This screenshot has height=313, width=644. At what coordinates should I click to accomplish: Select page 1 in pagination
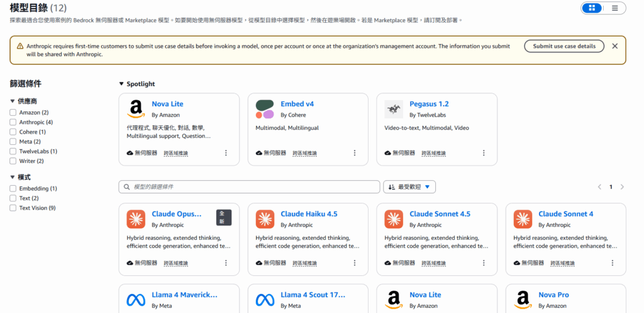[x=611, y=187]
